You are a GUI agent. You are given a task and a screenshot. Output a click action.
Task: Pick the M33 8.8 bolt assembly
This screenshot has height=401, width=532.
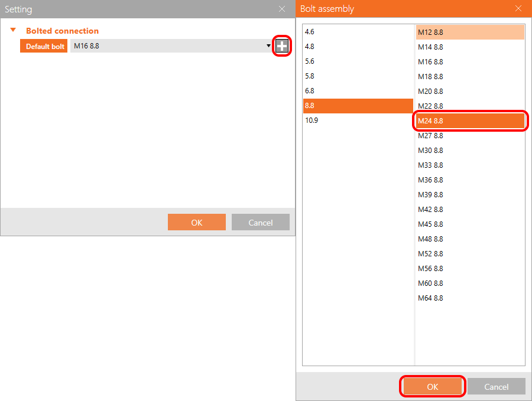[x=470, y=165]
